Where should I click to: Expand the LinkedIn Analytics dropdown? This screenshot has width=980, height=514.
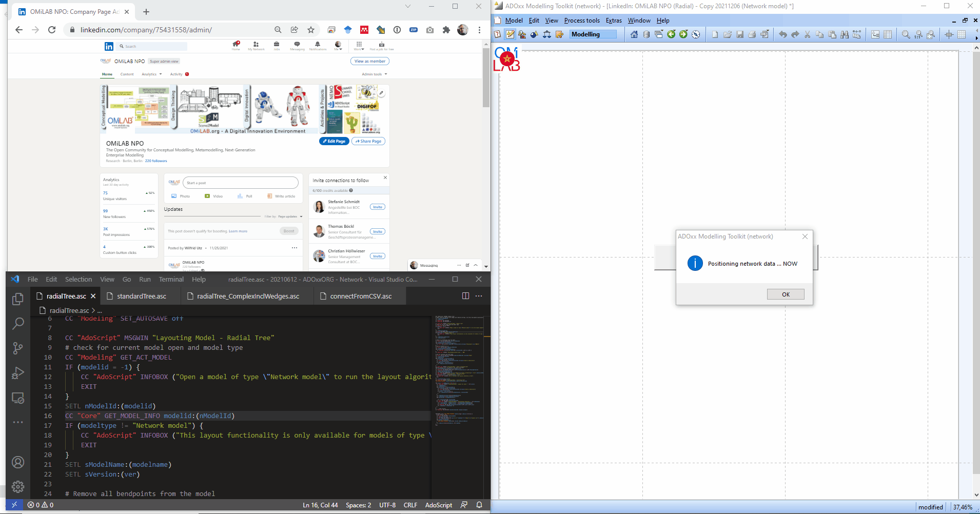(151, 74)
